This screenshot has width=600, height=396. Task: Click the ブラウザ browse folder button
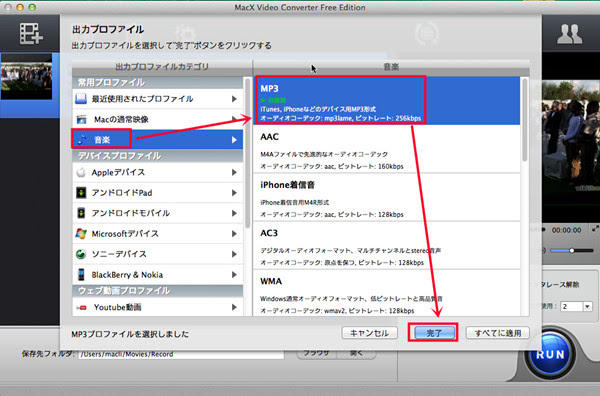coord(316,354)
